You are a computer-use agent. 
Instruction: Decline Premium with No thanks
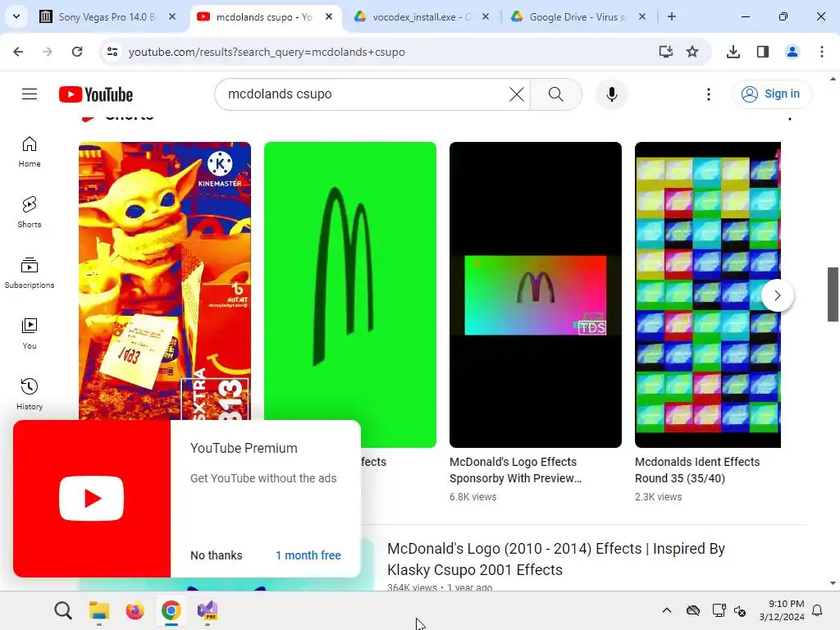[x=216, y=555]
